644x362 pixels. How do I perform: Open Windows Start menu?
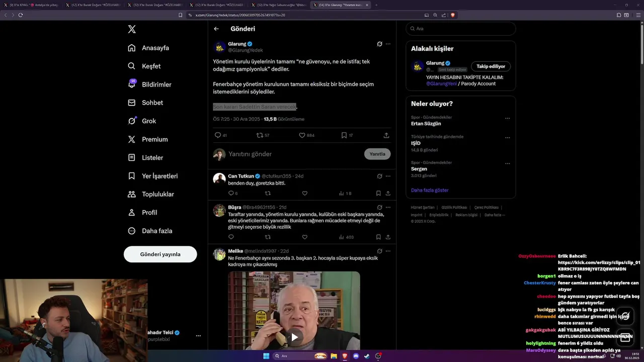(266, 356)
